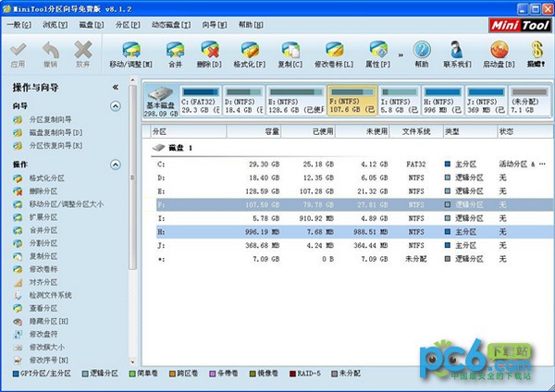
Task: Choose 分割分区 in the operations list
Action: coord(43,243)
